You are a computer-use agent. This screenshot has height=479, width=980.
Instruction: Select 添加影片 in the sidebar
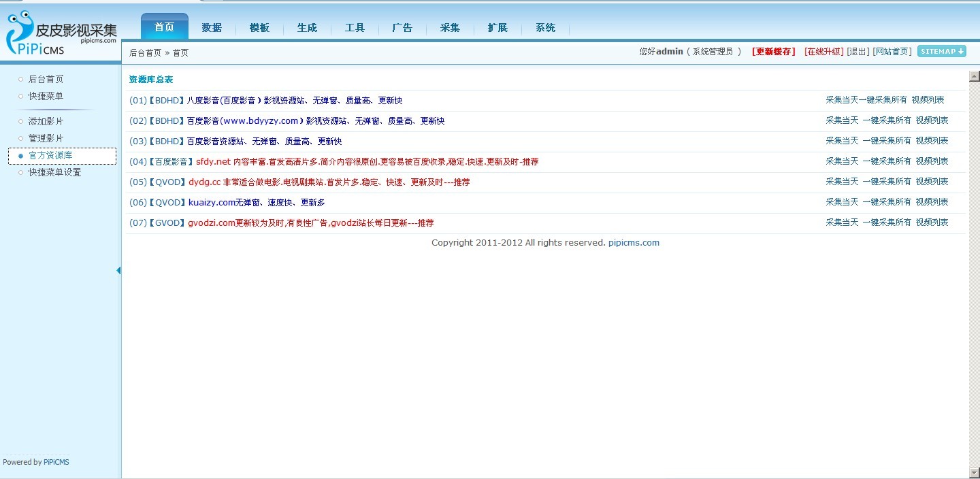click(x=46, y=121)
